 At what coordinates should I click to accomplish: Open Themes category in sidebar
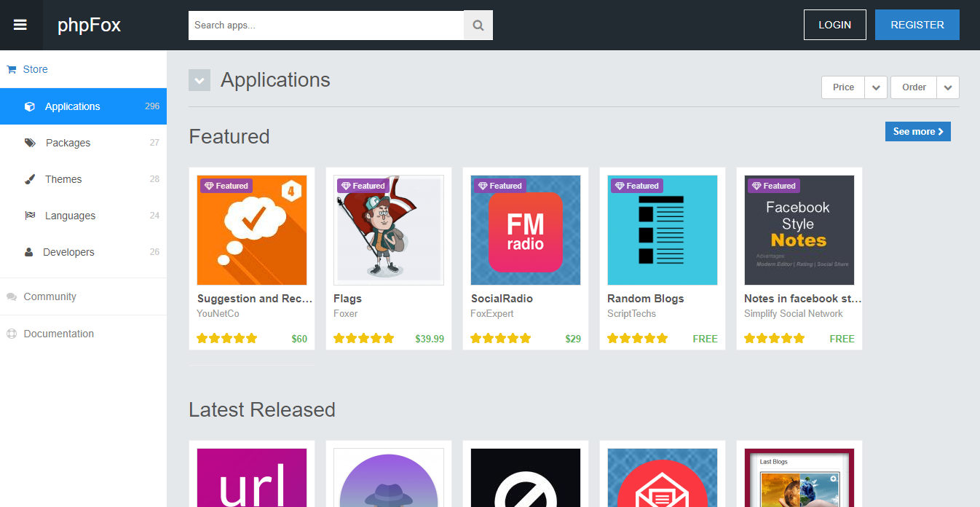(63, 179)
